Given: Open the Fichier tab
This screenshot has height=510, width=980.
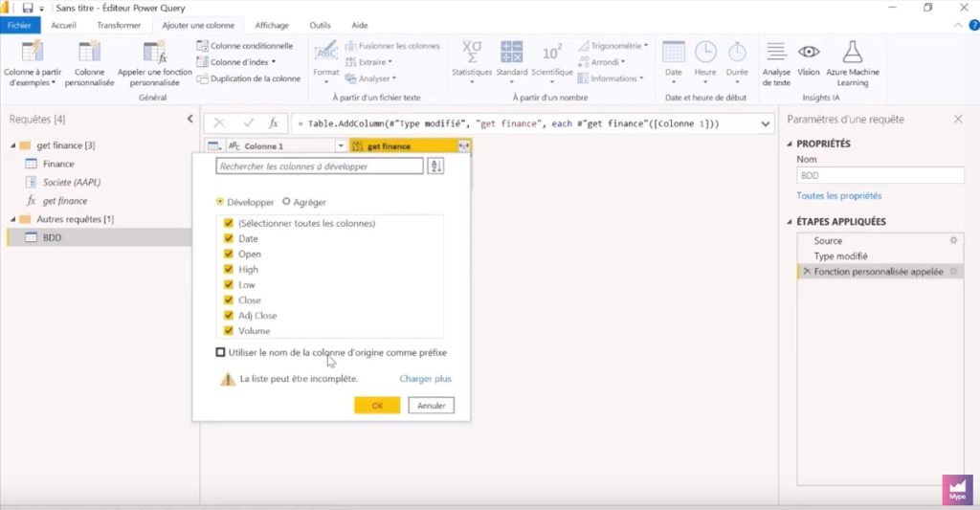Looking at the screenshot, I should 19,25.
